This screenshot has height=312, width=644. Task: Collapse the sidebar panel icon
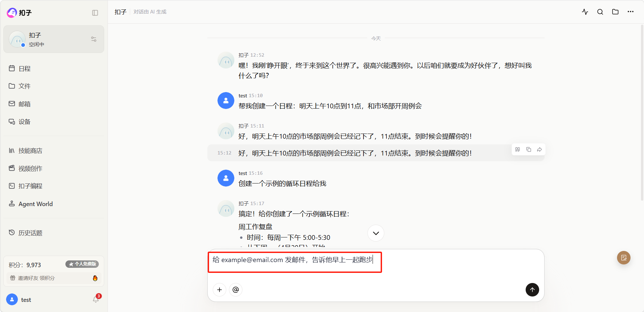tap(95, 13)
